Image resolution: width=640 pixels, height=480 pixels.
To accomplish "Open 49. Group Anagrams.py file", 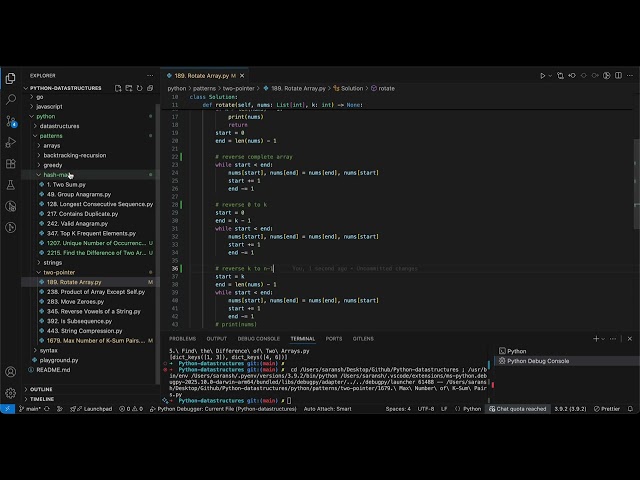I will [x=92, y=194].
